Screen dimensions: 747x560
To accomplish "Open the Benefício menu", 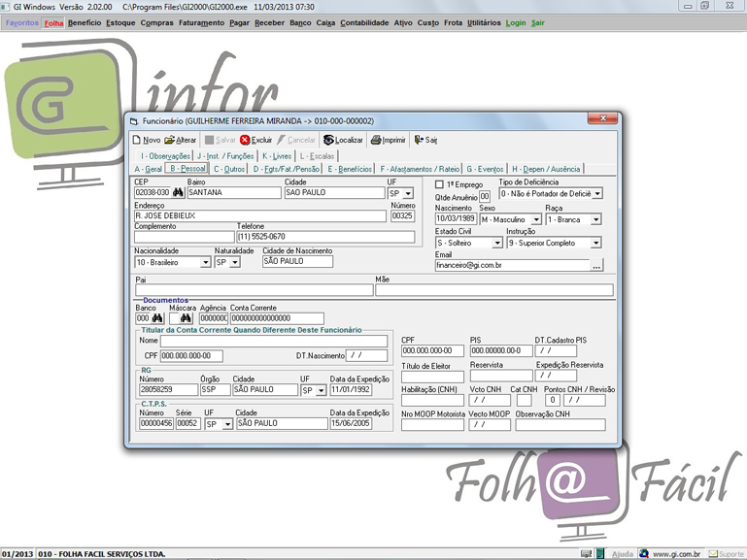I will [x=85, y=23].
